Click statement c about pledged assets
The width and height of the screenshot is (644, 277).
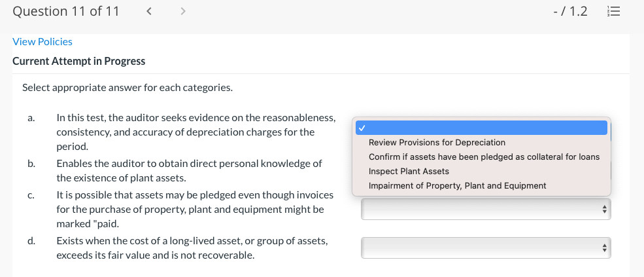195,209
